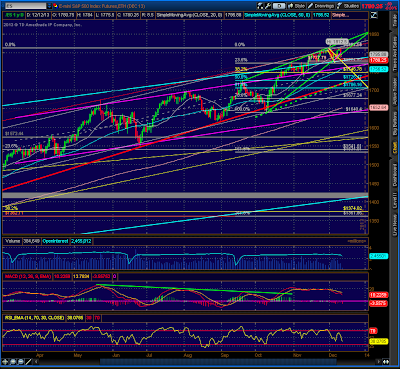Click the D timeframe button
This screenshot has height=369, width=400.
pyautogui.click(x=279, y=6)
